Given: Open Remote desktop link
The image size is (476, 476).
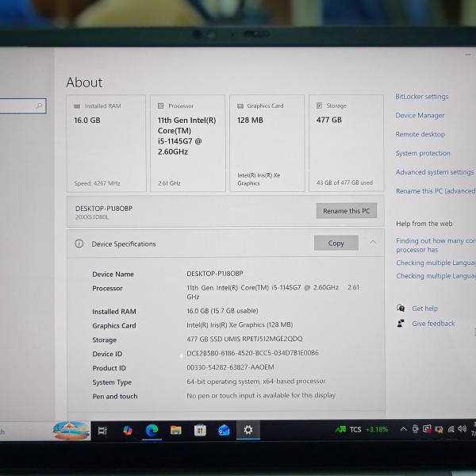Looking at the screenshot, I should [420, 134].
